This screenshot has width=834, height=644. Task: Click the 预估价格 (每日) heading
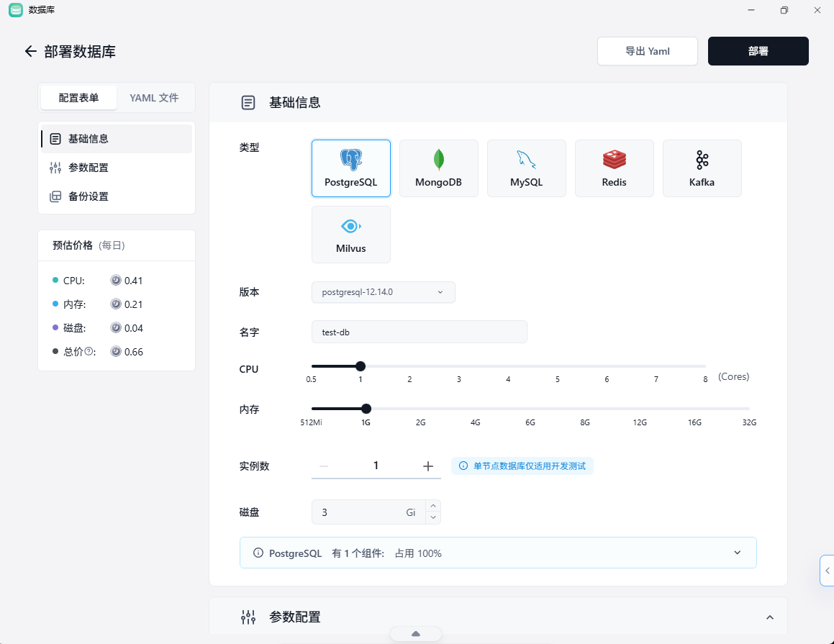(x=89, y=245)
